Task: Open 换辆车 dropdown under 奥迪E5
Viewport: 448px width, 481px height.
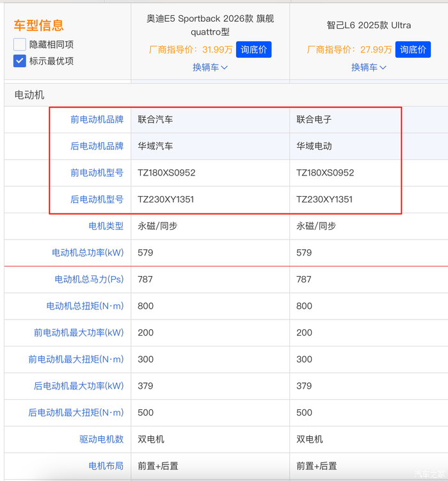Action: pyautogui.click(x=210, y=67)
